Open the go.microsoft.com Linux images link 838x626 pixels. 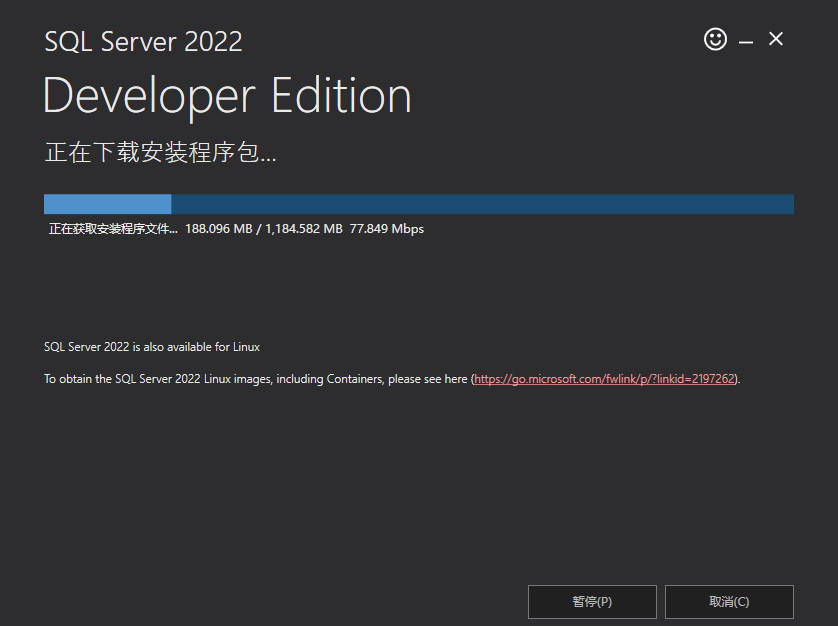pyautogui.click(x=604, y=379)
